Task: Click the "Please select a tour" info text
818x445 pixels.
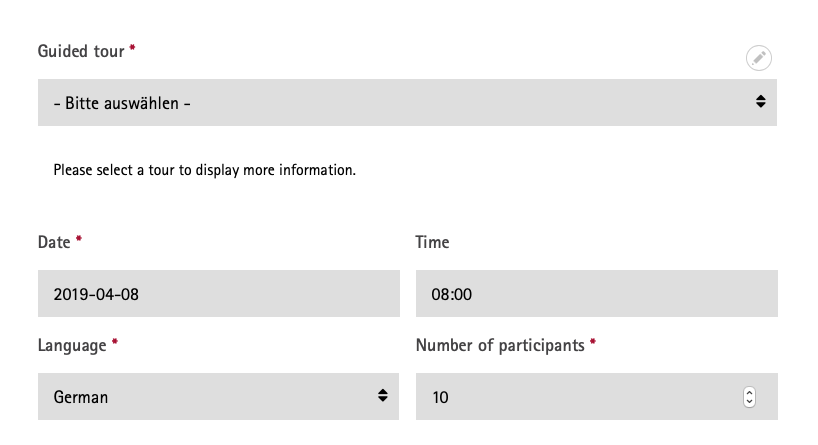Action: click(x=205, y=170)
